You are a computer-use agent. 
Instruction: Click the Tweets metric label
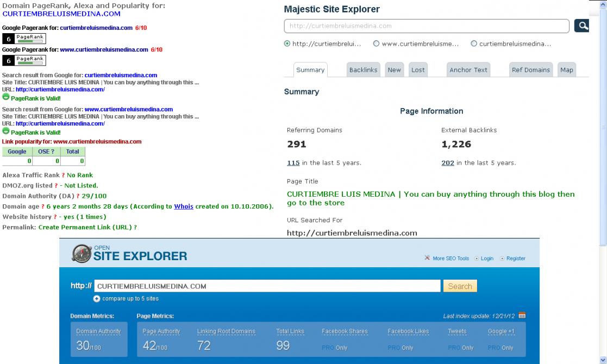[457, 331]
